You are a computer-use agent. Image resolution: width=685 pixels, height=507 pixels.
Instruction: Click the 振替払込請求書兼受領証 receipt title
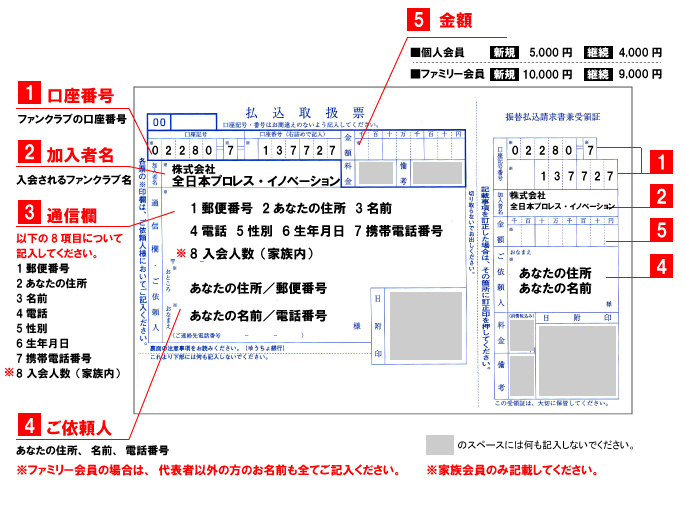pyautogui.click(x=553, y=117)
